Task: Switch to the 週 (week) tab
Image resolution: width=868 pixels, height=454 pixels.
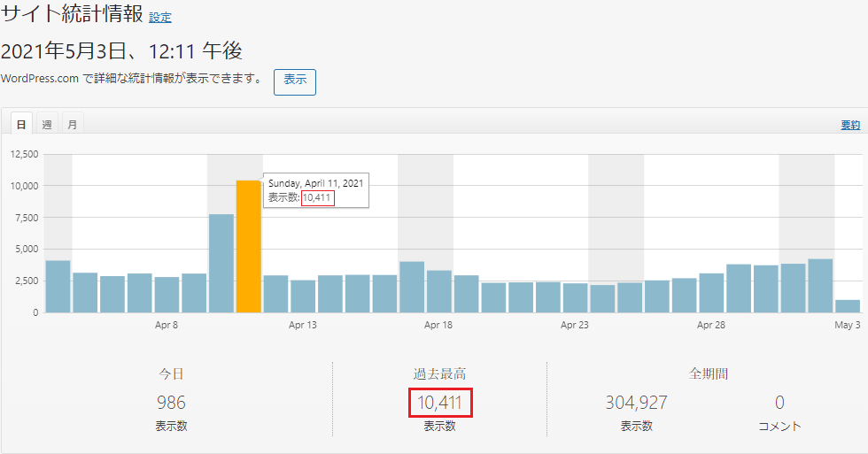Action: pos(47,125)
